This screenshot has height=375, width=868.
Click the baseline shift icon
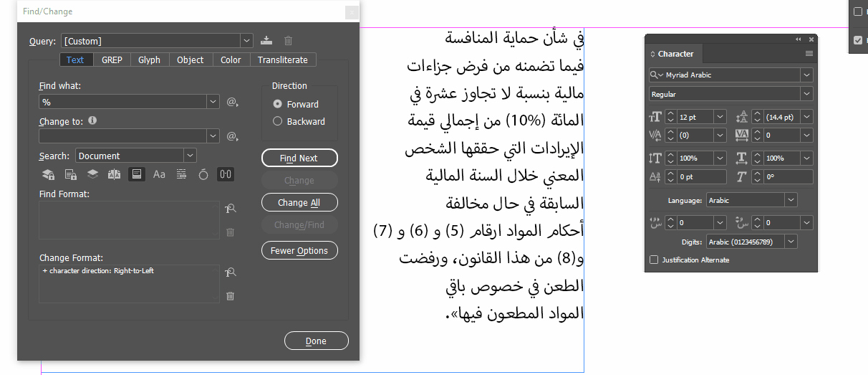point(656,176)
